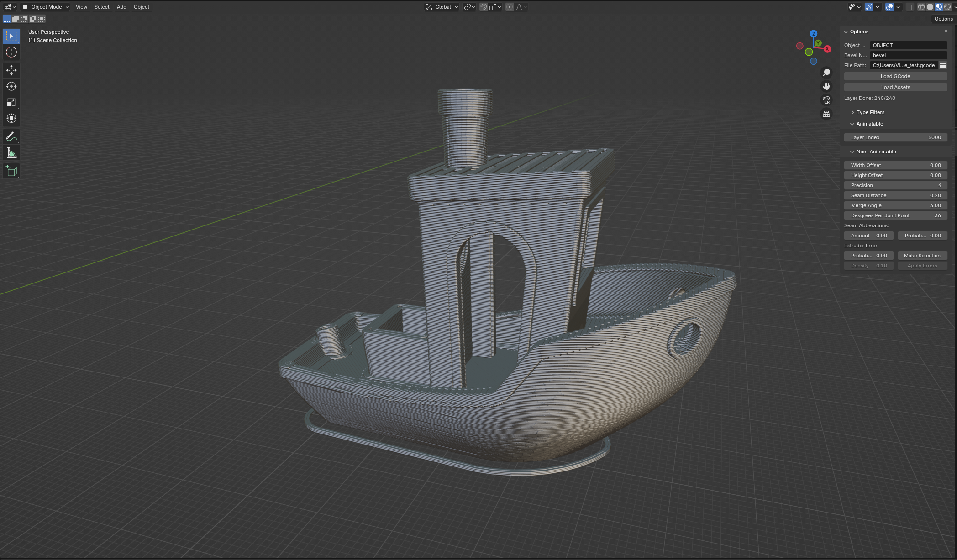Click the Make Selection button

coord(922,256)
